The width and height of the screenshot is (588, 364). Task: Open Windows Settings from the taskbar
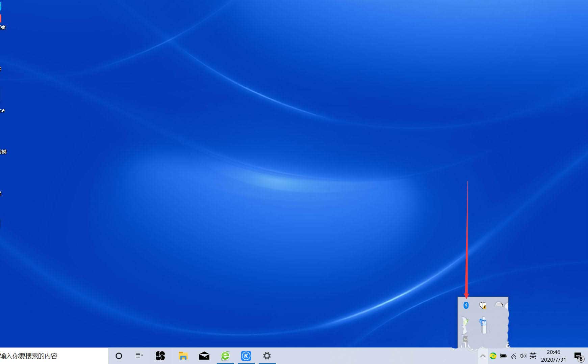(267, 356)
